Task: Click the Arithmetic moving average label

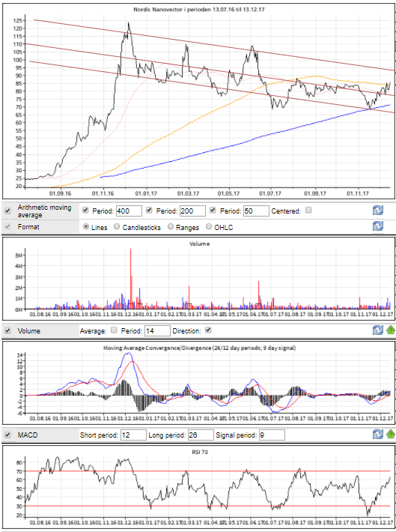Action: coord(44,211)
